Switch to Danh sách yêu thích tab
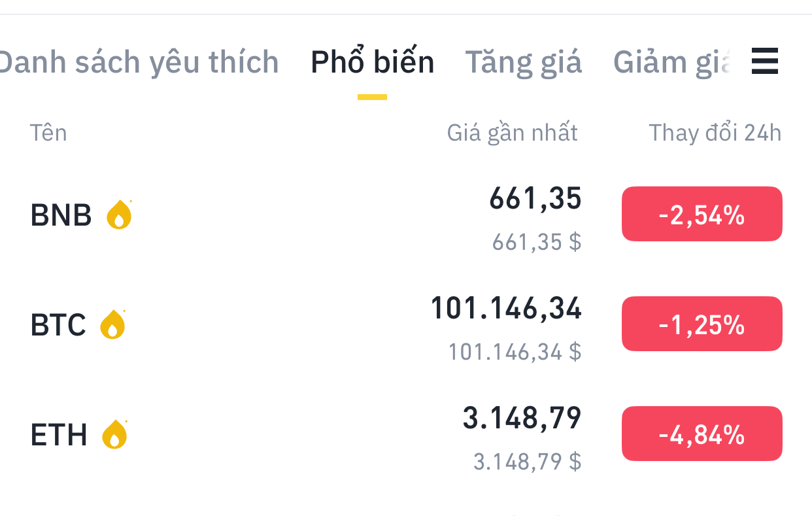This screenshot has height=516, width=812. click(137, 63)
